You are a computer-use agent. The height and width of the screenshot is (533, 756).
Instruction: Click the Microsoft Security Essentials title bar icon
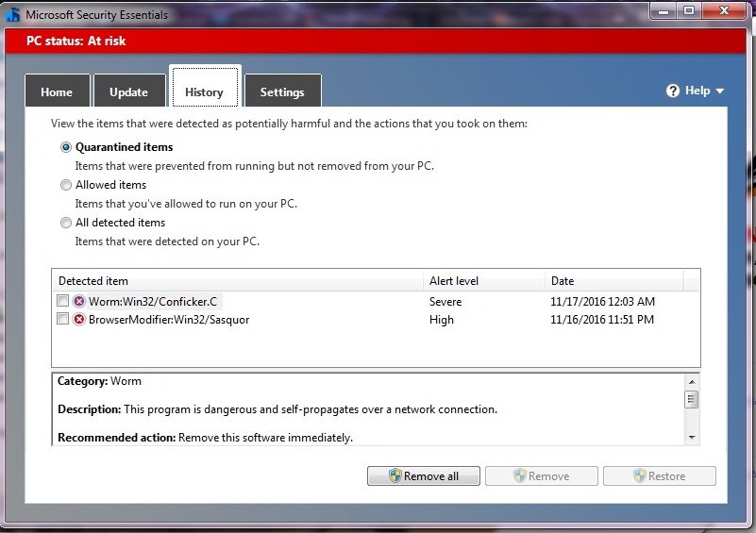(x=12, y=14)
